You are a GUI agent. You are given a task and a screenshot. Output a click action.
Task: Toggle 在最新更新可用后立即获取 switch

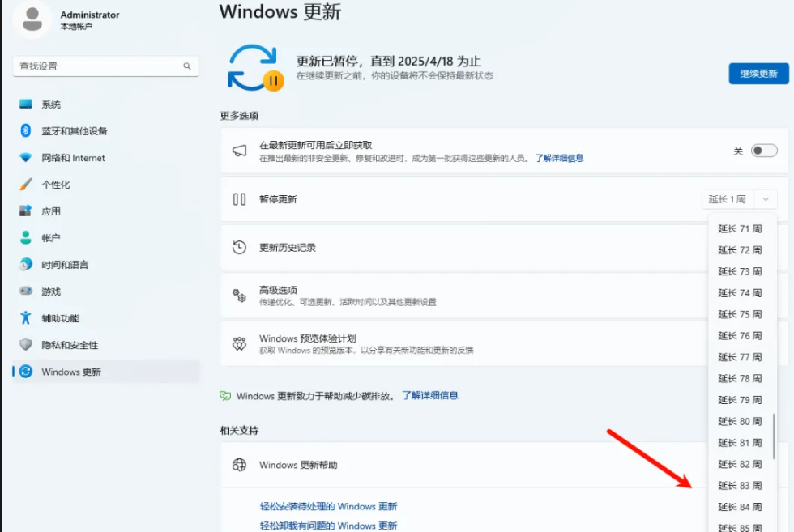coord(764,151)
